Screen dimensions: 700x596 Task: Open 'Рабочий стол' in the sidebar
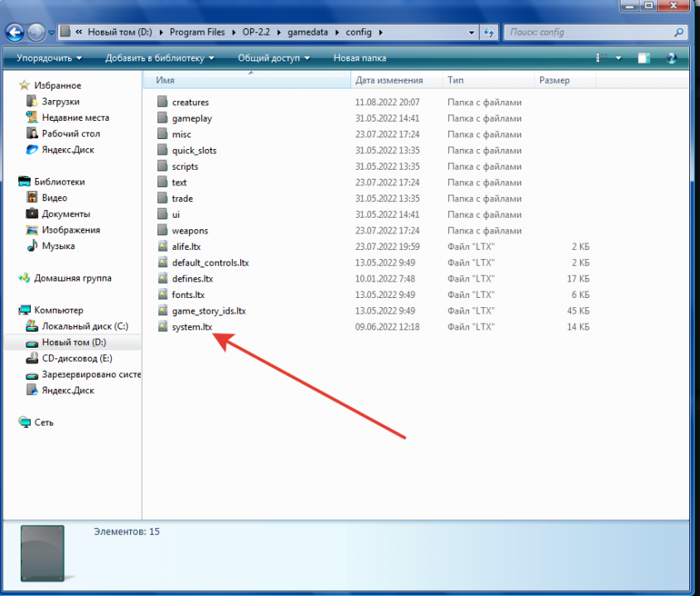click(x=70, y=133)
